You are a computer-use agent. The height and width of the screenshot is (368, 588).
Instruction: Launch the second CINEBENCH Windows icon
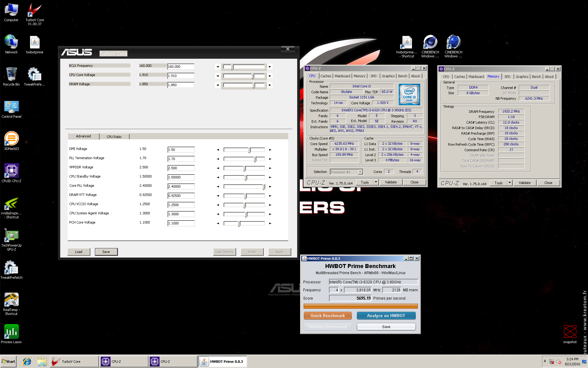click(453, 47)
